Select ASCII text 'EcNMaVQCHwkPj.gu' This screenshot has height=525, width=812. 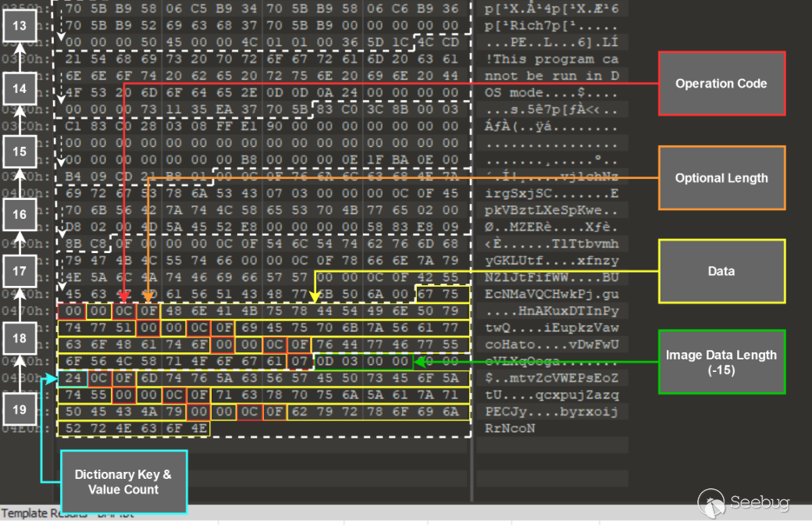[551, 295]
